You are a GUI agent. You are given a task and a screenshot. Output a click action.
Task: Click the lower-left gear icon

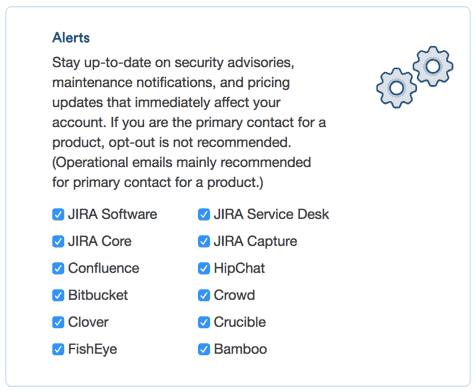(396, 88)
